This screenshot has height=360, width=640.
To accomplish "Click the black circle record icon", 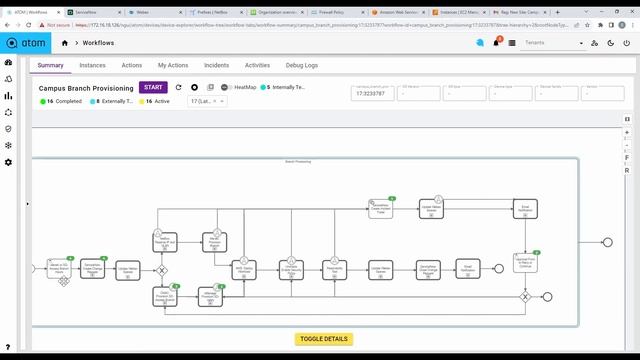I will (x=194, y=87).
